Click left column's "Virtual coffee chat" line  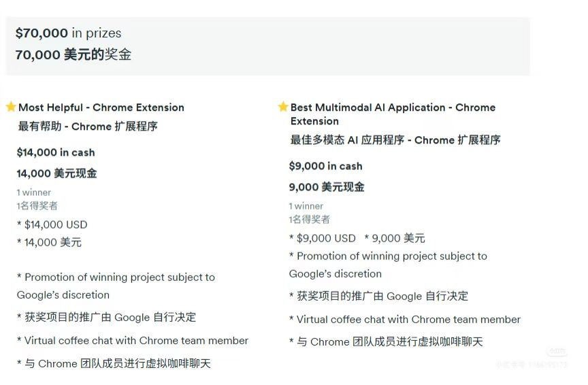(x=133, y=341)
